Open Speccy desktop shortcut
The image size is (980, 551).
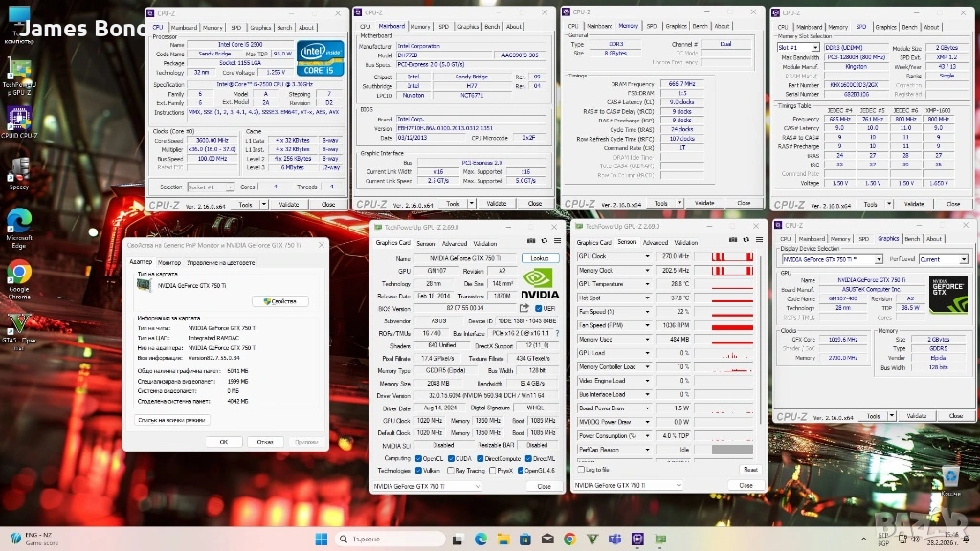tap(19, 173)
